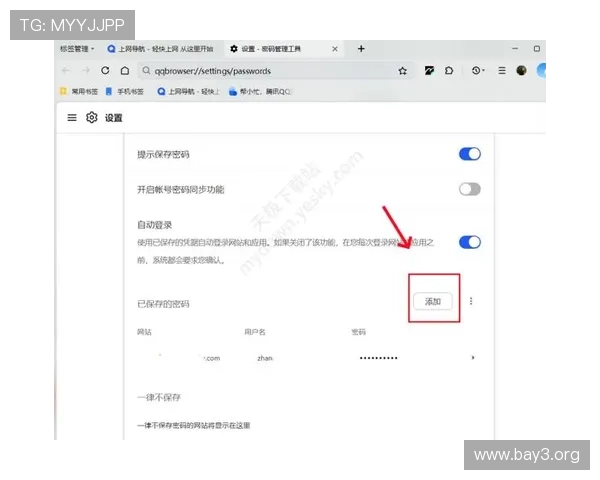Image resolution: width=600 pixels, height=480 pixels.
Task: Go to browser home page icon
Action: [x=125, y=70]
